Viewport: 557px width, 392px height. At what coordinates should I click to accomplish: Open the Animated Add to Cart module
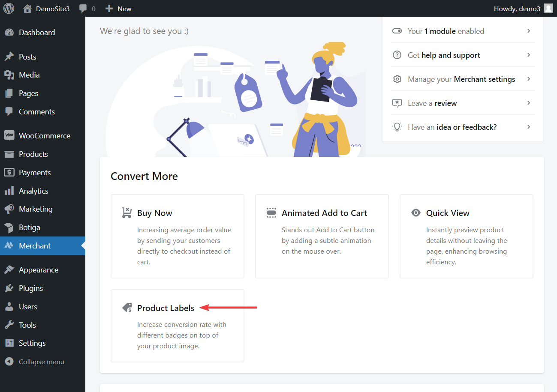point(322,236)
